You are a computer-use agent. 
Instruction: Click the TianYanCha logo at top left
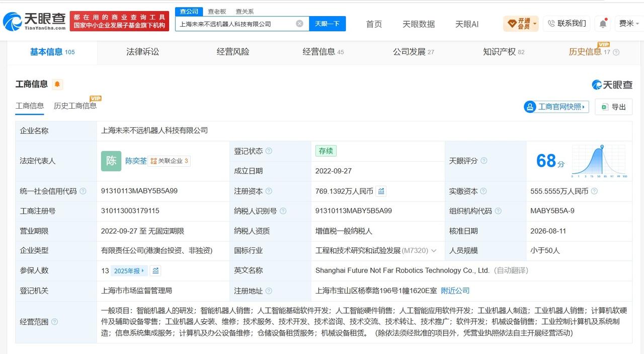34,21
